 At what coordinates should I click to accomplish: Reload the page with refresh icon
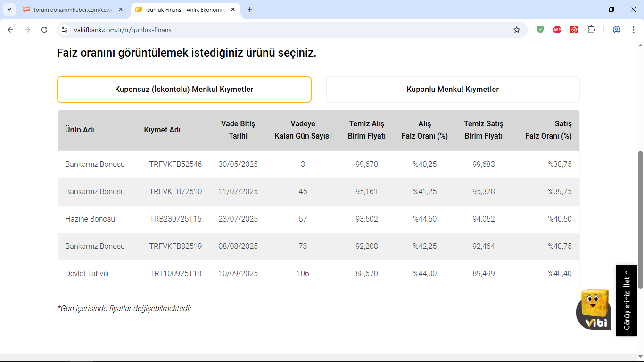click(44, 30)
